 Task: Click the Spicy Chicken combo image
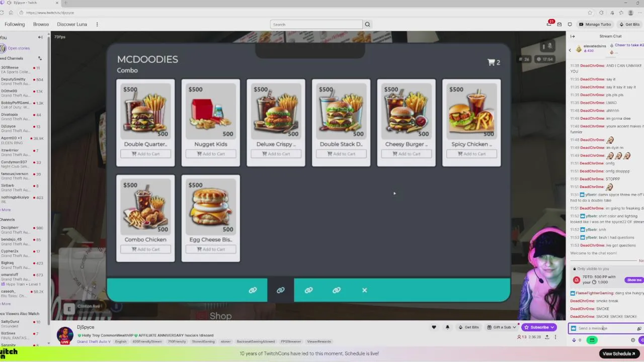[x=471, y=112]
